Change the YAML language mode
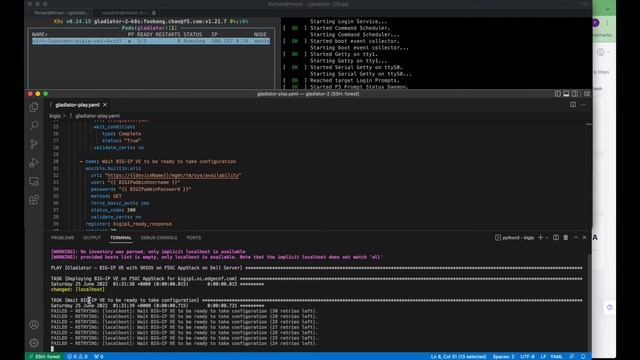This screenshot has height=360, width=640. [x=556, y=357]
